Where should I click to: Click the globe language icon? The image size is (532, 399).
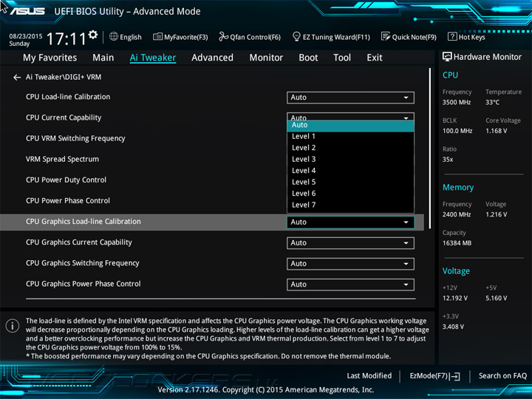point(114,37)
